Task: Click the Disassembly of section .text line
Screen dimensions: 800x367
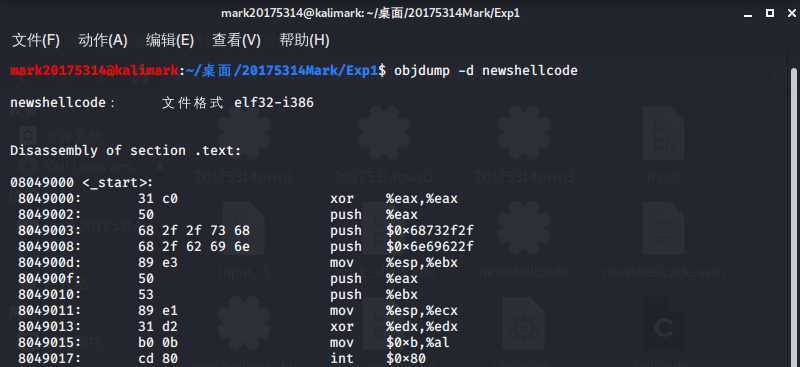Action: [x=126, y=151]
